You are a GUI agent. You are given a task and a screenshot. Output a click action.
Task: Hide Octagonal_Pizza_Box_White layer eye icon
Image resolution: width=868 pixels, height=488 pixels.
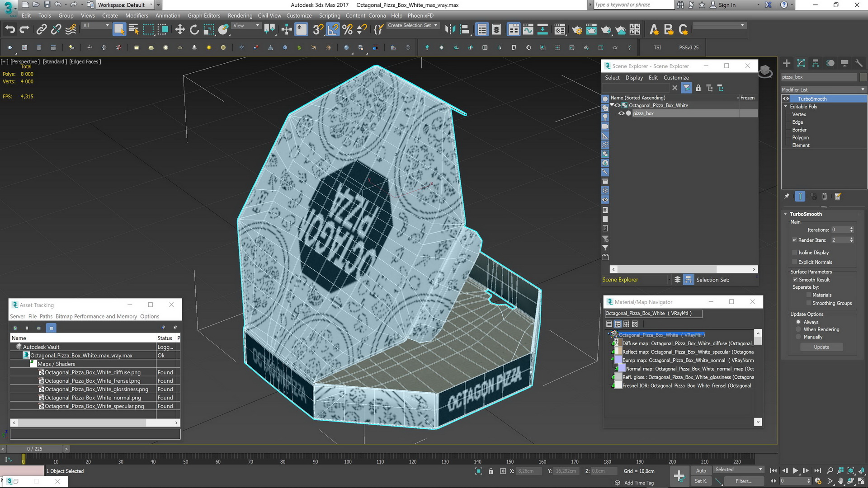click(618, 105)
